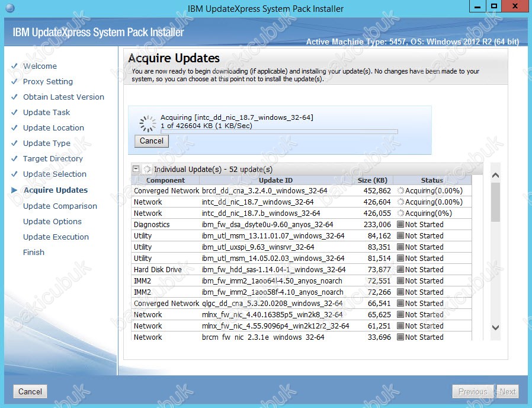Click the size value 33,696
Image resolution: width=532 pixels, height=408 pixels.
coord(379,337)
